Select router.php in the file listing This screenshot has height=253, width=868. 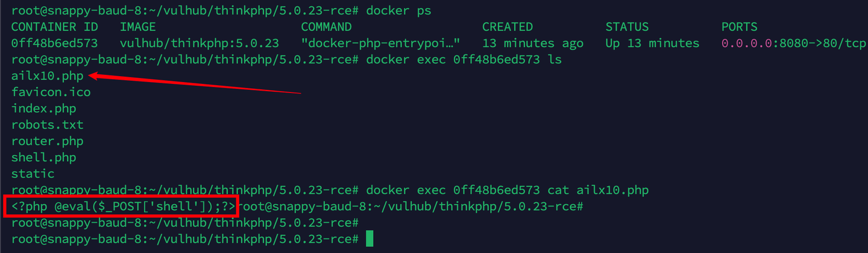tap(47, 141)
